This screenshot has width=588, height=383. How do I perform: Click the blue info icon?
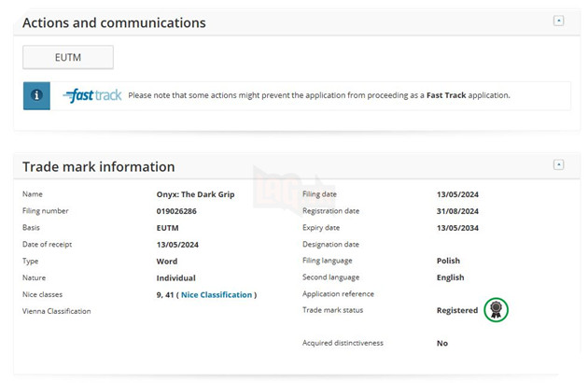(36, 95)
